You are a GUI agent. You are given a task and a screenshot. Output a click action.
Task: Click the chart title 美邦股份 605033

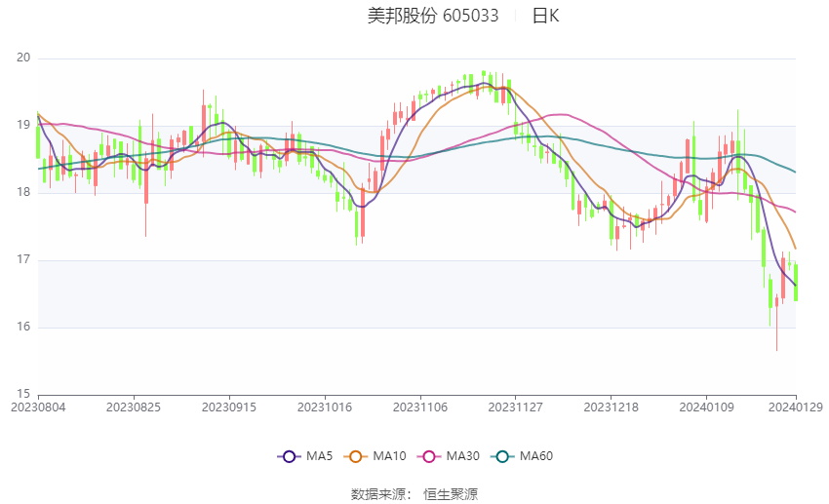(x=433, y=16)
